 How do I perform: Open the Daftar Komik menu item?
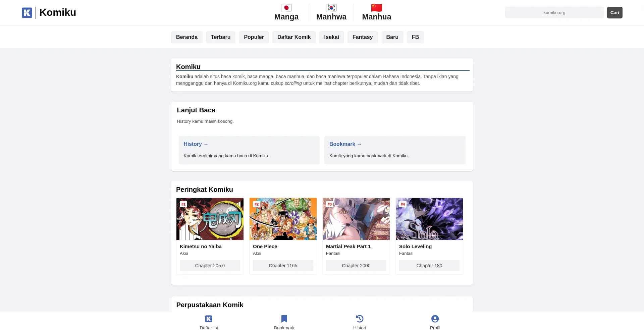point(294,37)
